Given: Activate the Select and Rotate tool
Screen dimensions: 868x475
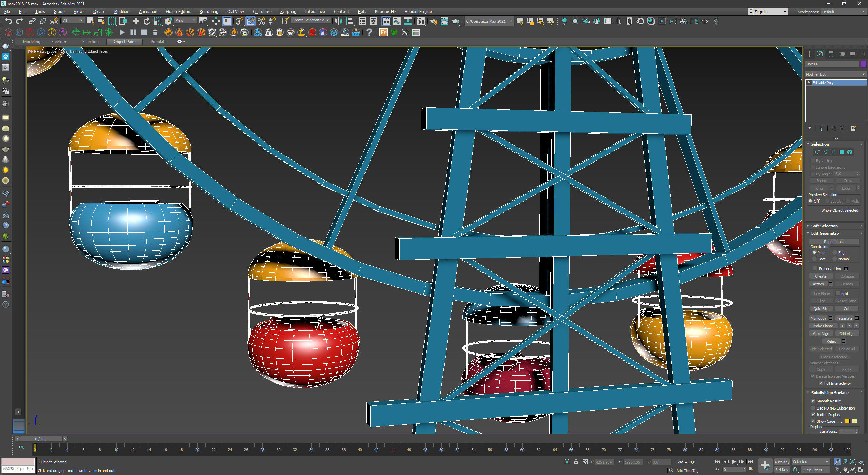Looking at the screenshot, I should (146, 21).
